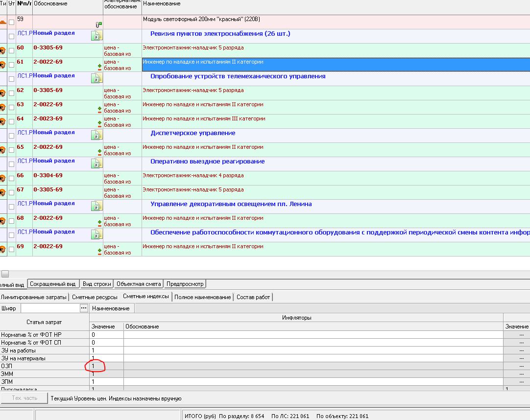The height and width of the screenshot is (420, 530).
Task: Click the plus/minus icon in row 65
Action: click(x=99, y=152)
